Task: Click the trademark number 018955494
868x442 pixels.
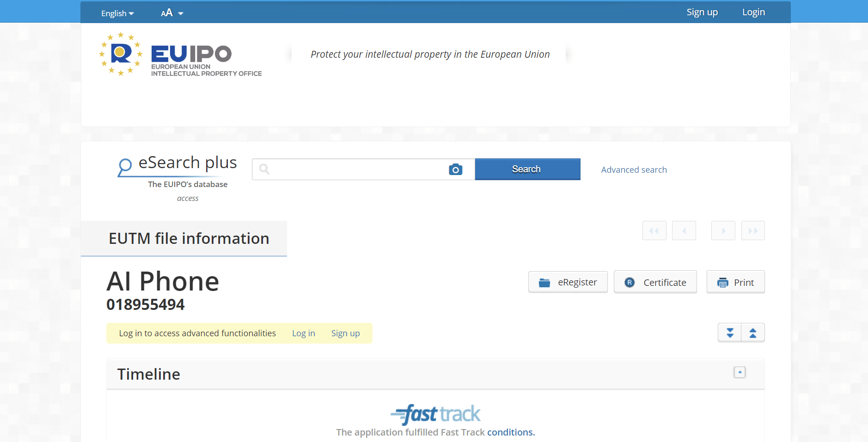Action: [146, 304]
